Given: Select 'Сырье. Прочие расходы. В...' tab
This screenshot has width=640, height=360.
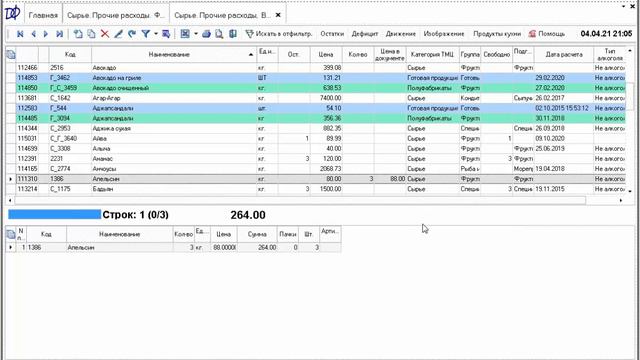Looking at the screenshot, I should point(222,15).
